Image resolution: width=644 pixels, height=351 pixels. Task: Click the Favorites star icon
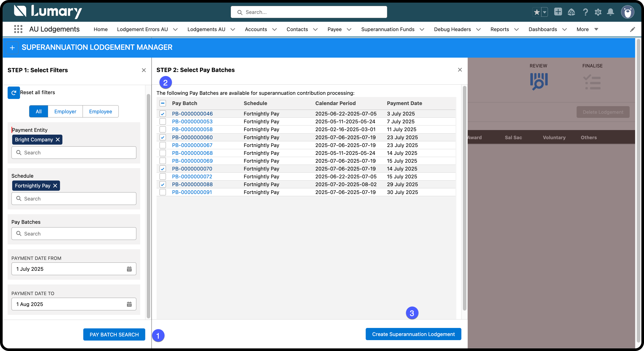(x=537, y=12)
